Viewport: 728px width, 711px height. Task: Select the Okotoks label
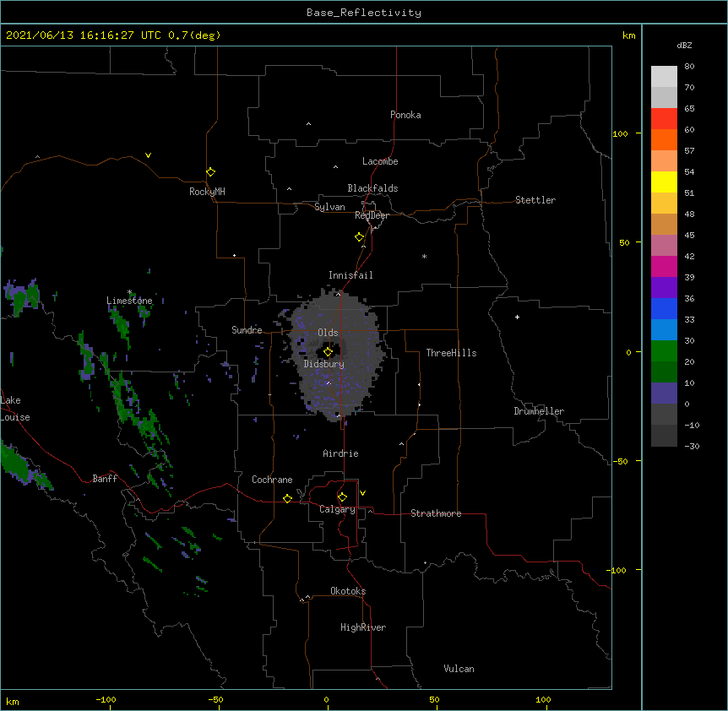(348, 591)
